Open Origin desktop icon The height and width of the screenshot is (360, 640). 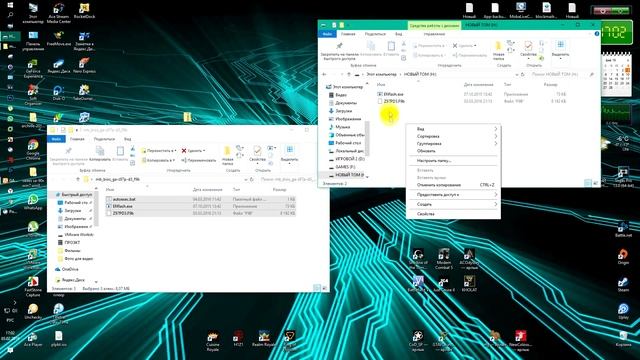coord(623,257)
